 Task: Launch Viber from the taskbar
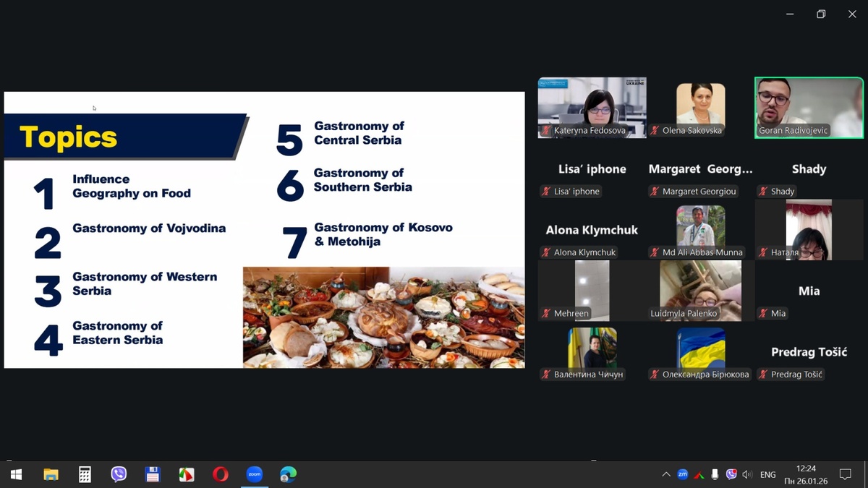tap(119, 474)
